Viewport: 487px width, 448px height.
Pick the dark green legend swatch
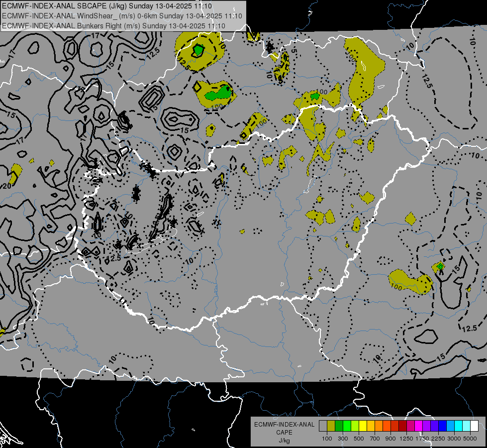339,426
